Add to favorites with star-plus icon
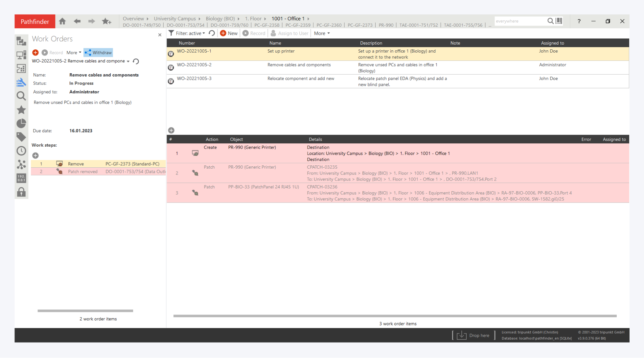This screenshot has height=358, width=644. click(x=106, y=21)
